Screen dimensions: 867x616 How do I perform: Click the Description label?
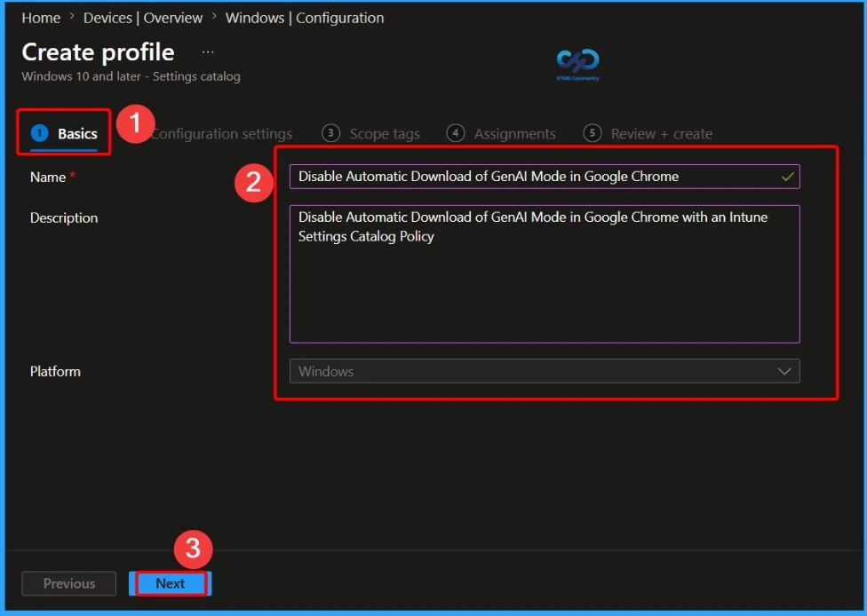click(64, 218)
